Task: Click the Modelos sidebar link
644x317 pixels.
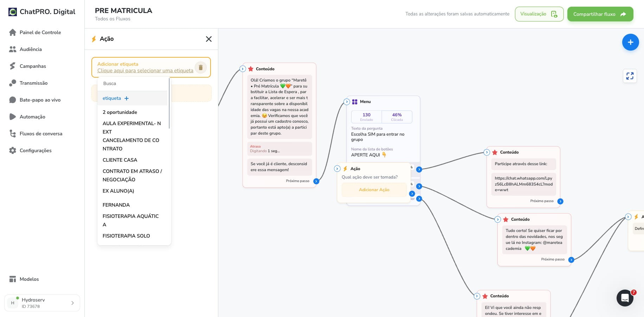Action: point(29,279)
